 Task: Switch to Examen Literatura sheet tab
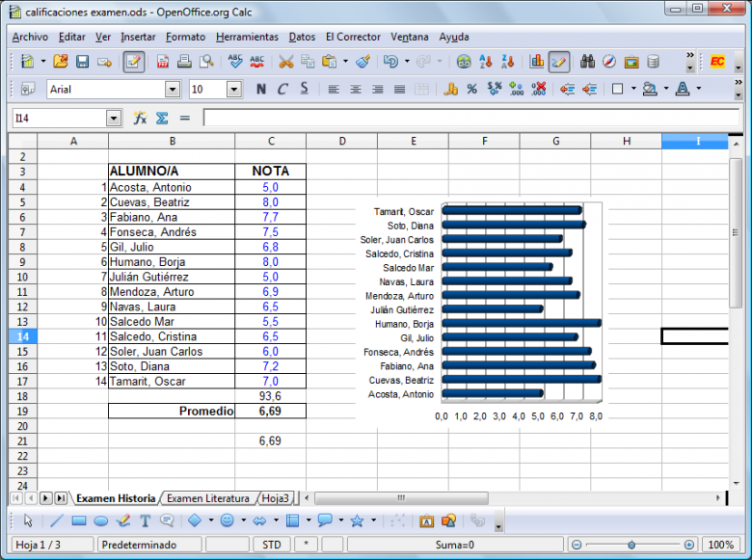207,498
